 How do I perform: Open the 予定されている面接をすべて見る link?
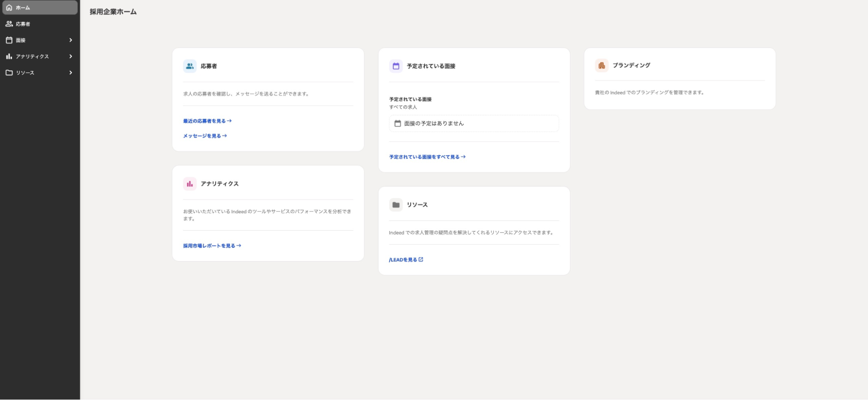pyautogui.click(x=427, y=157)
